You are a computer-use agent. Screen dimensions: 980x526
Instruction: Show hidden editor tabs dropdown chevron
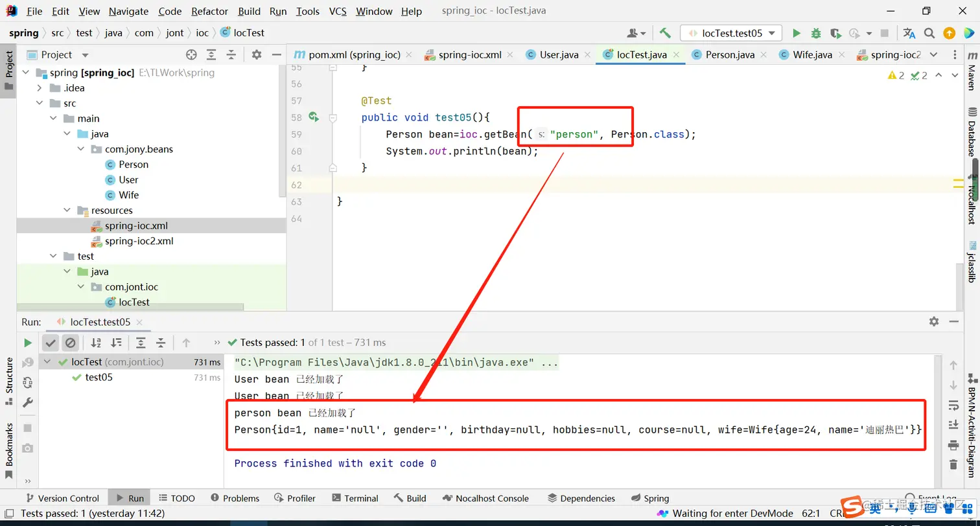click(934, 55)
